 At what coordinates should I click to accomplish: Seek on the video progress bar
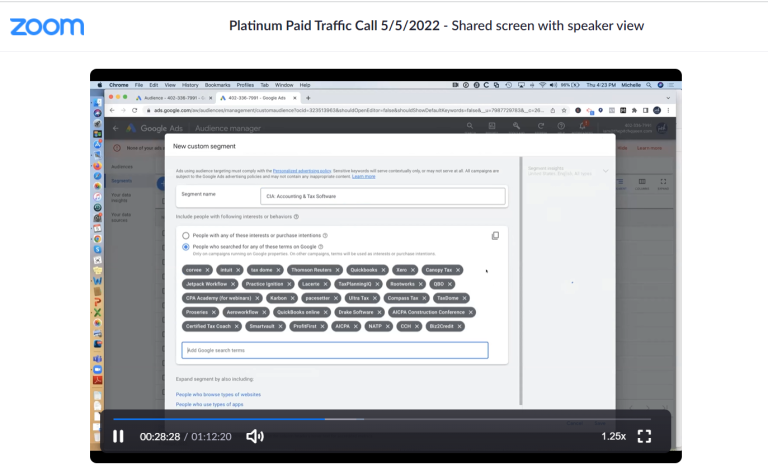tap(380, 419)
